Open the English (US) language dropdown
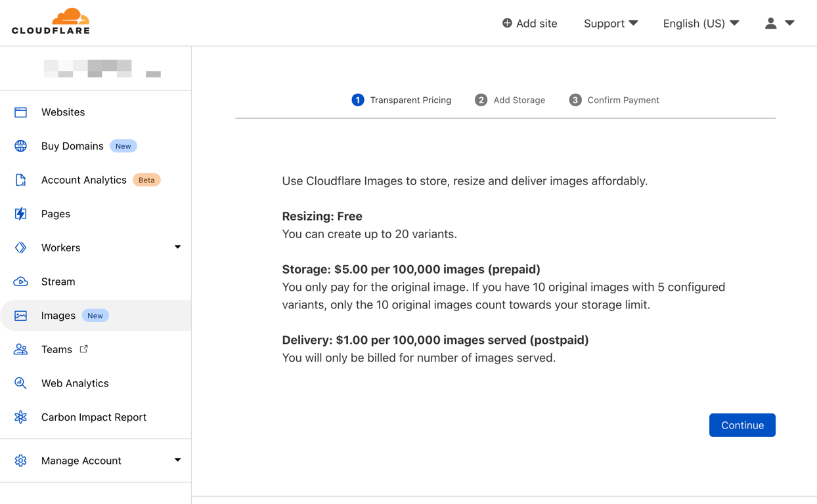The width and height of the screenshot is (817, 504). pos(701,24)
